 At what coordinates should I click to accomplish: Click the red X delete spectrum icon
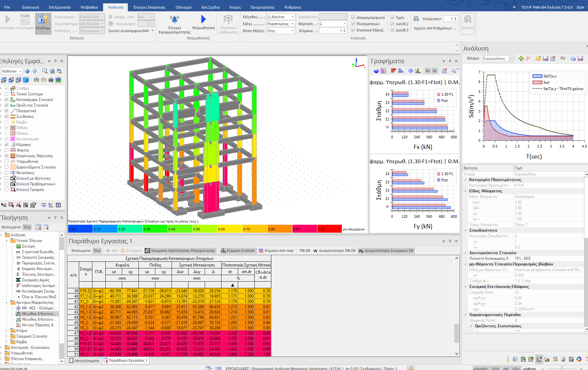tap(528, 58)
